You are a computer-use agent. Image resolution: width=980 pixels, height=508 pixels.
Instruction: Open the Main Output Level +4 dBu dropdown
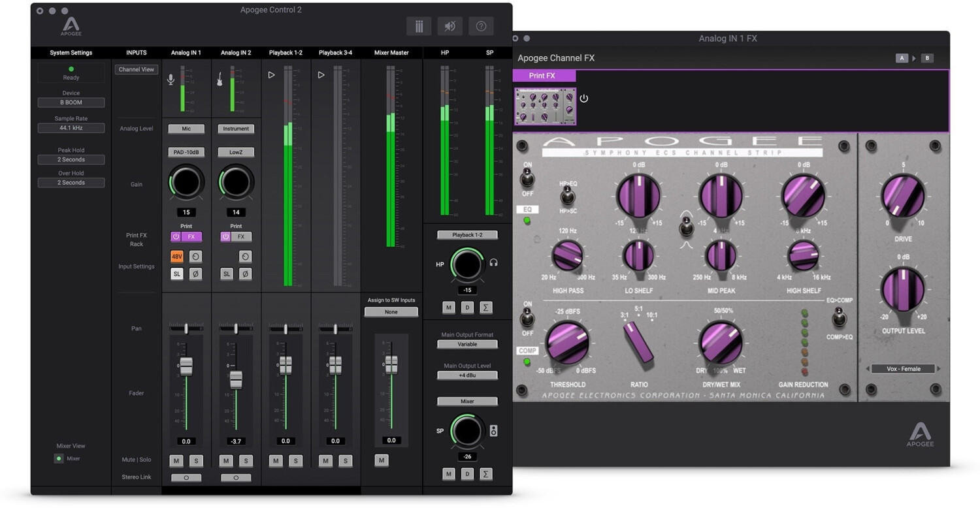[x=467, y=375]
